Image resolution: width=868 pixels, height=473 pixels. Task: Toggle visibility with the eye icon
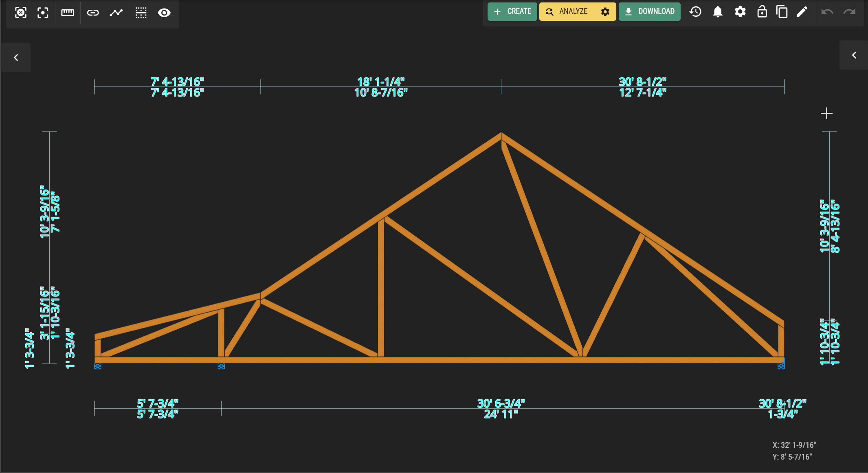(x=164, y=13)
